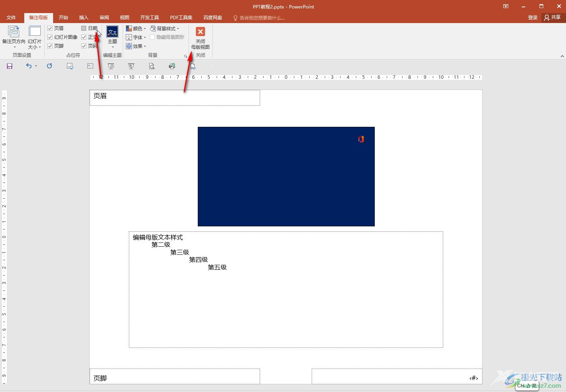
Task: Open the print preview icon
Action: click(152, 66)
